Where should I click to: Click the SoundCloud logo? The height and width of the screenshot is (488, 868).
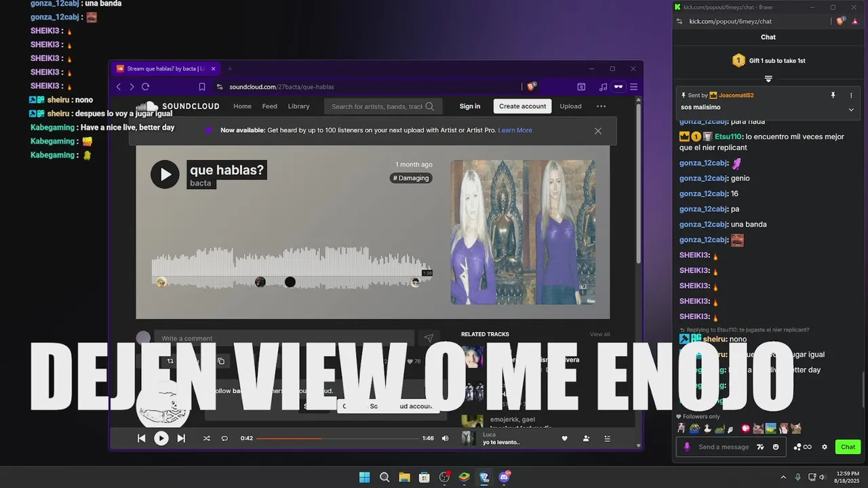coord(178,106)
